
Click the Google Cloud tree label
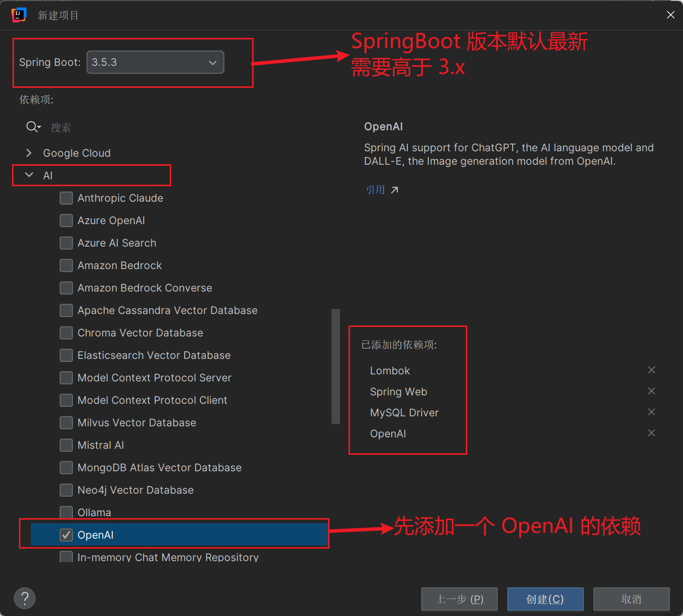click(77, 153)
